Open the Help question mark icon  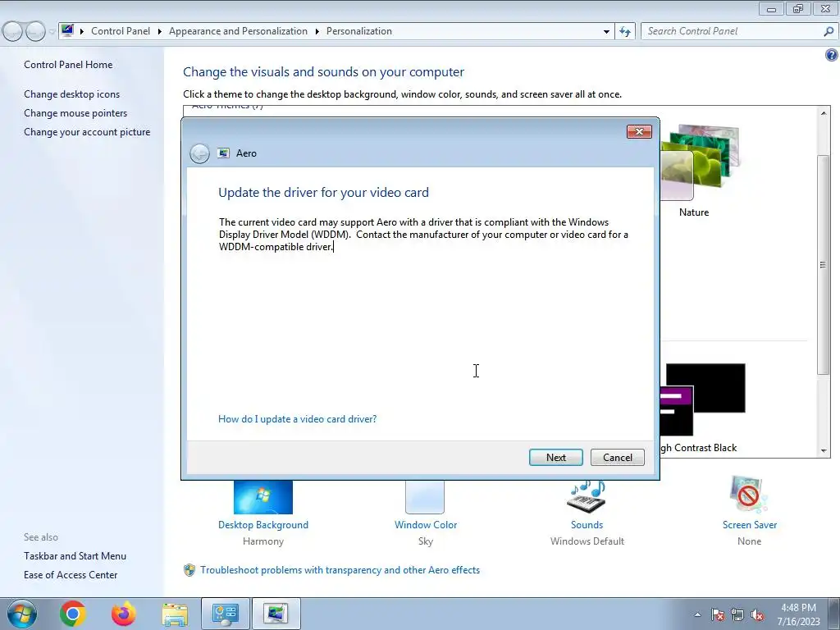pyautogui.click(x=832, y=55)
